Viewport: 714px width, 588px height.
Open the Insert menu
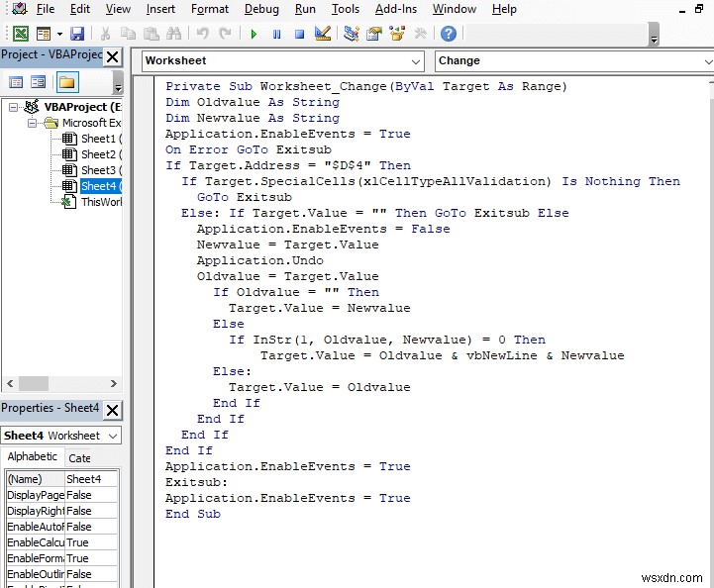(x=160, y=9)
